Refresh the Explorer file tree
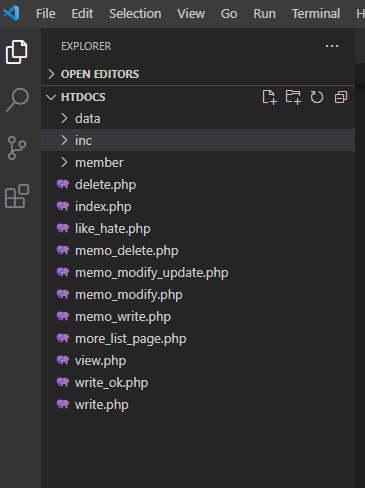Screen dimensions: 365x488 pos(317,97)
